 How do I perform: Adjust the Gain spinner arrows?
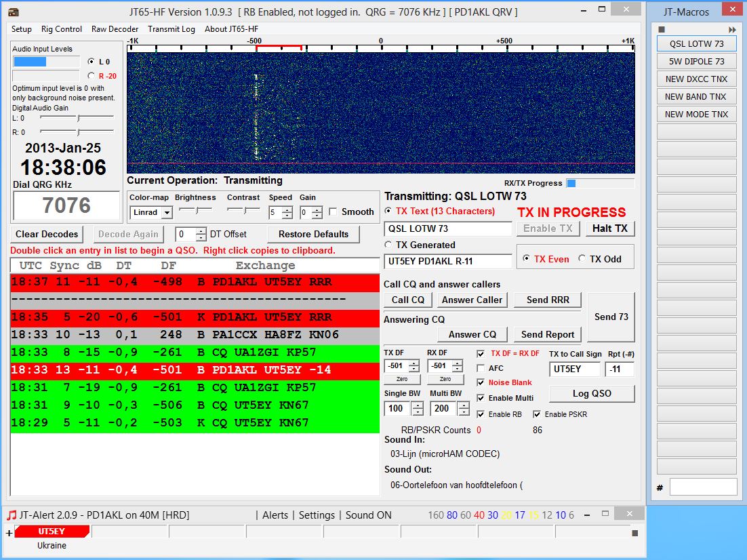[317, 213]
